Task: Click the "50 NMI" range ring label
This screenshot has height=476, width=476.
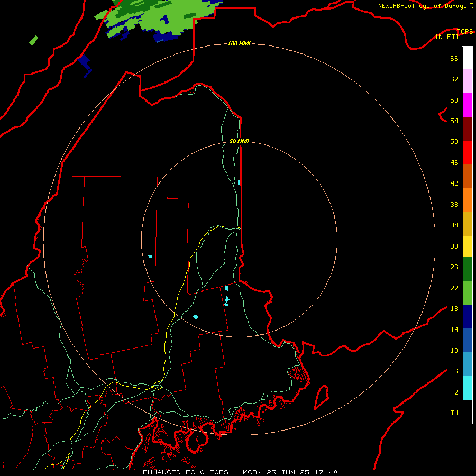Action: point(239,141)
